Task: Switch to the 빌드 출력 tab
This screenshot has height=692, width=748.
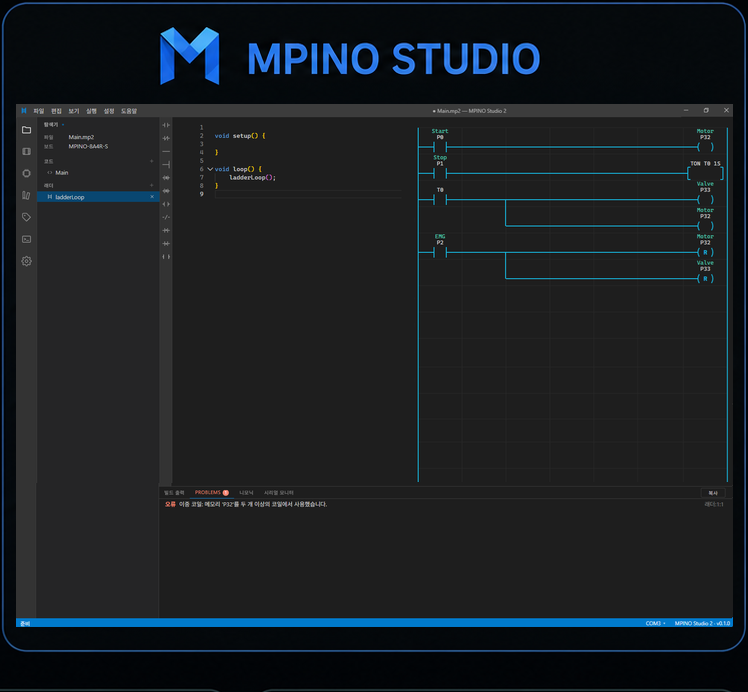Action: tap(174, 493)
